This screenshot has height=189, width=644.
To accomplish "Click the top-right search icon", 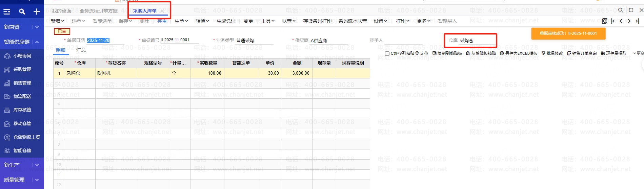I will click(x=621, y=10).
